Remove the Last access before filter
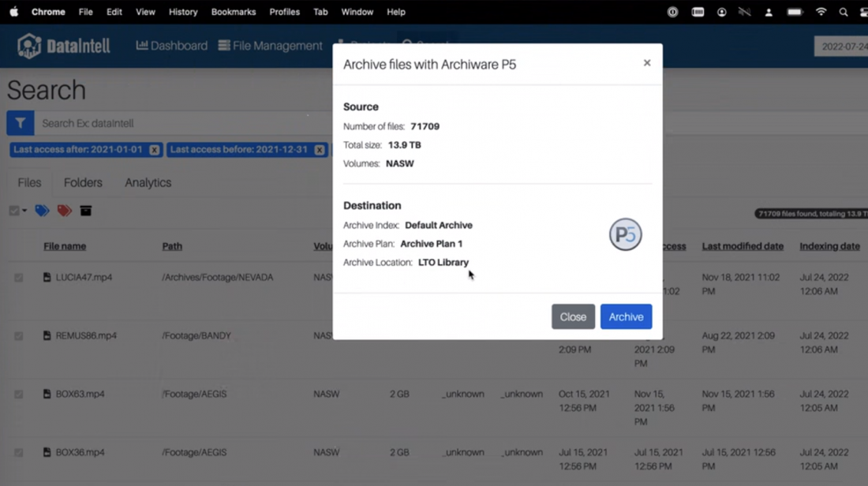868x486 pixels. click(320, 150)
